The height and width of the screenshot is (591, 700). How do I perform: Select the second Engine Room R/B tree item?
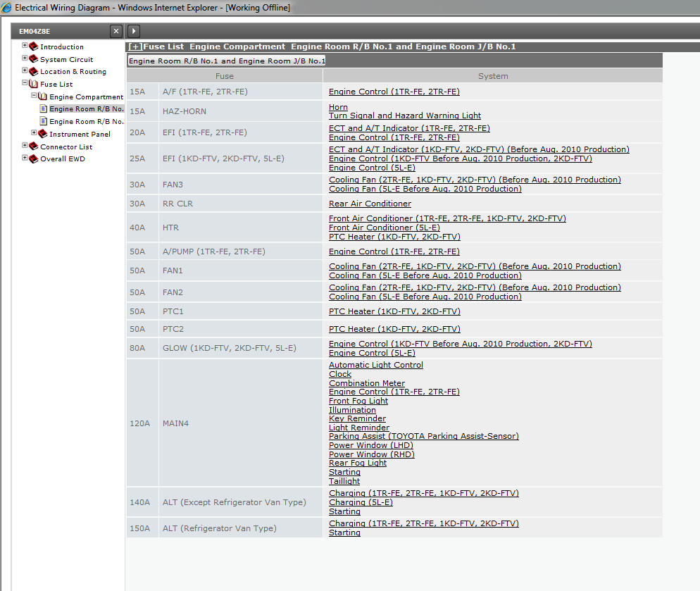pos(86,122)
